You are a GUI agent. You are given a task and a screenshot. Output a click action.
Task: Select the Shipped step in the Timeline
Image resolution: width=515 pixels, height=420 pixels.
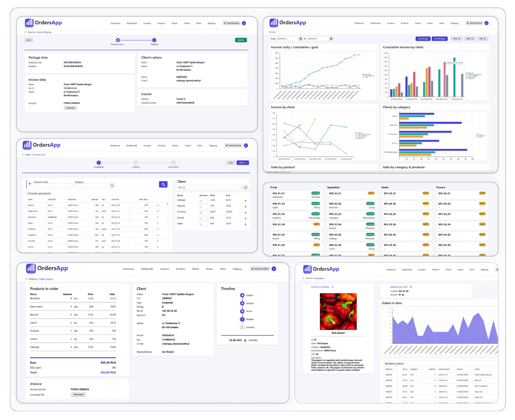[242, 319]
